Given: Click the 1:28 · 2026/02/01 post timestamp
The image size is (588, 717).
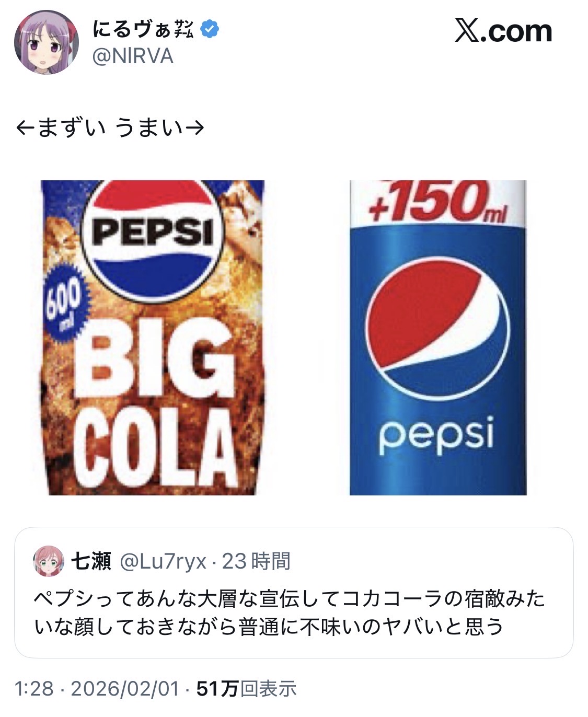Looking at the screenshot, I should pos(97,689).
